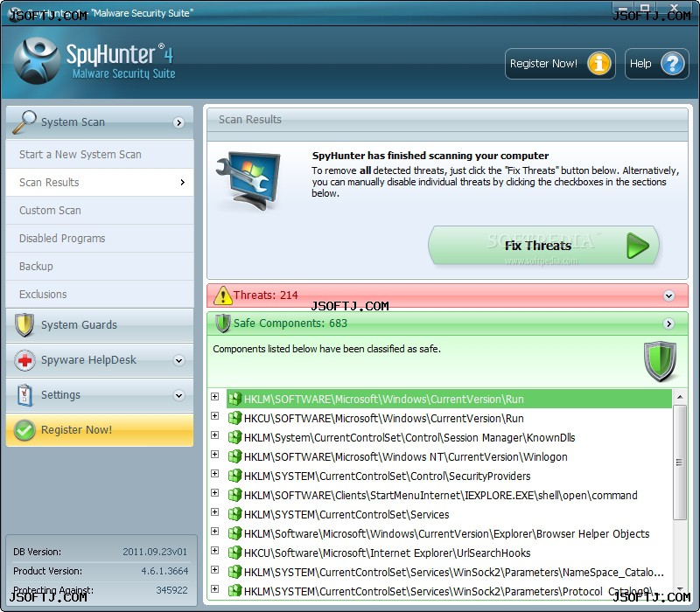Click registry icon for WinSock2 NameSpace_Catalog

pos(234,572)
